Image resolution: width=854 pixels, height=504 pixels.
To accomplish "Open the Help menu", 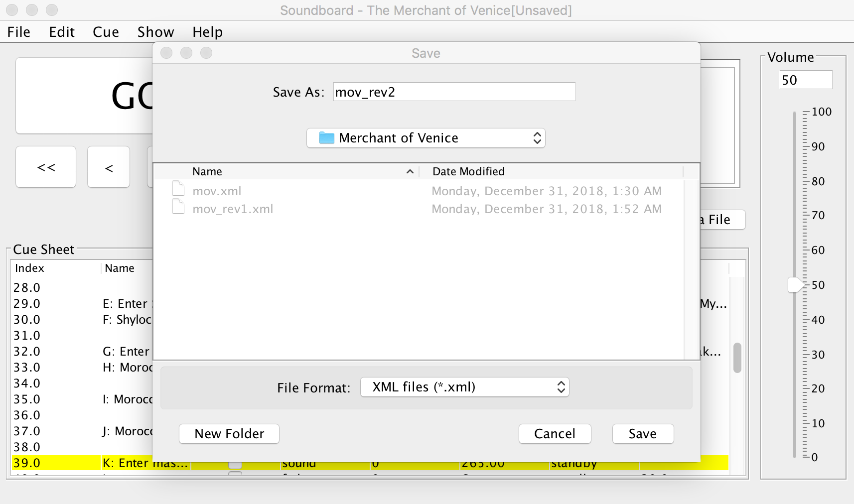I will (208, 32).
